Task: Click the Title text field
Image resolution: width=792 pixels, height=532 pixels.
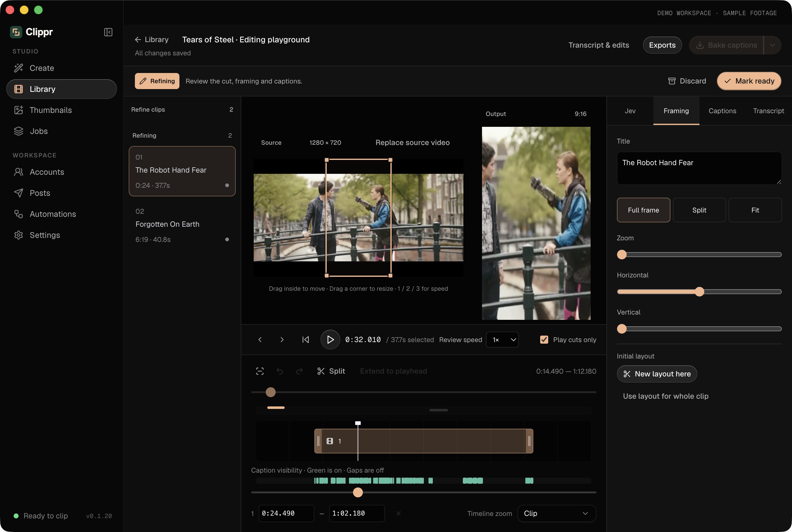Action: click(699, 168)
